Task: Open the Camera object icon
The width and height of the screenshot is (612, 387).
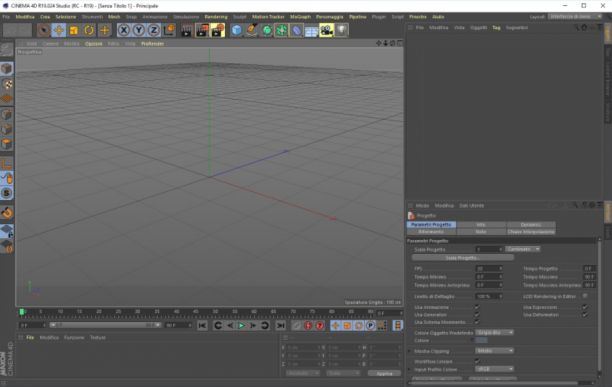Action: [x=326, y=30]
